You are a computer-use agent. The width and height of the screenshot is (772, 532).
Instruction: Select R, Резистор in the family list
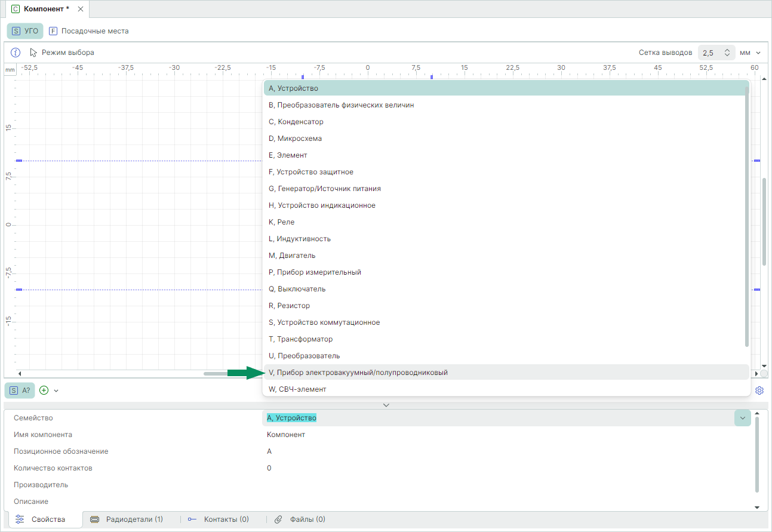[290, 306]
